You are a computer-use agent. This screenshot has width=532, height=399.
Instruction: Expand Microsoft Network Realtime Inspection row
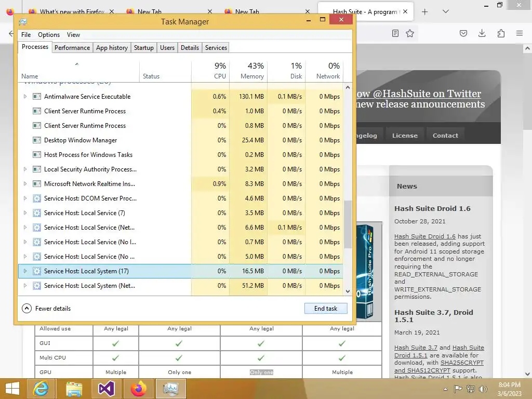point(25,184)
